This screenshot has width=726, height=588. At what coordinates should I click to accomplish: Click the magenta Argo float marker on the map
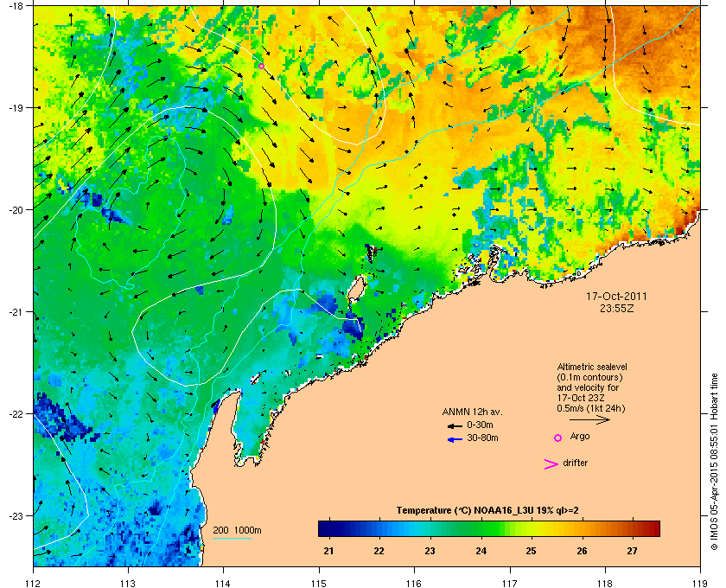pos(261,67)
